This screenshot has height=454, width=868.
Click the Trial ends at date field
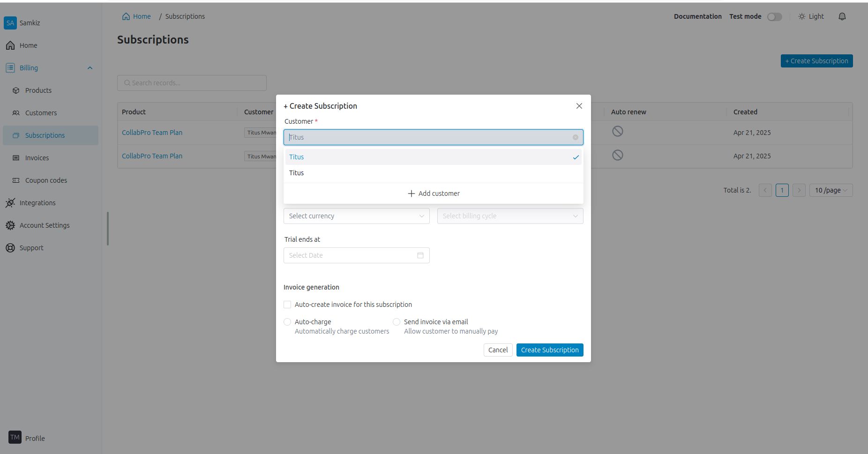349,255
